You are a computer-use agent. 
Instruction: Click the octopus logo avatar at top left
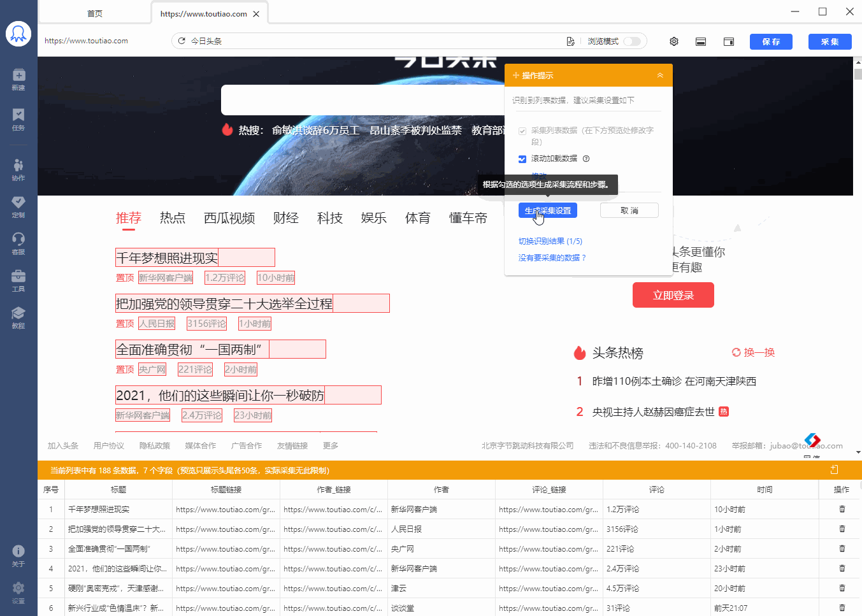point(18,34)
